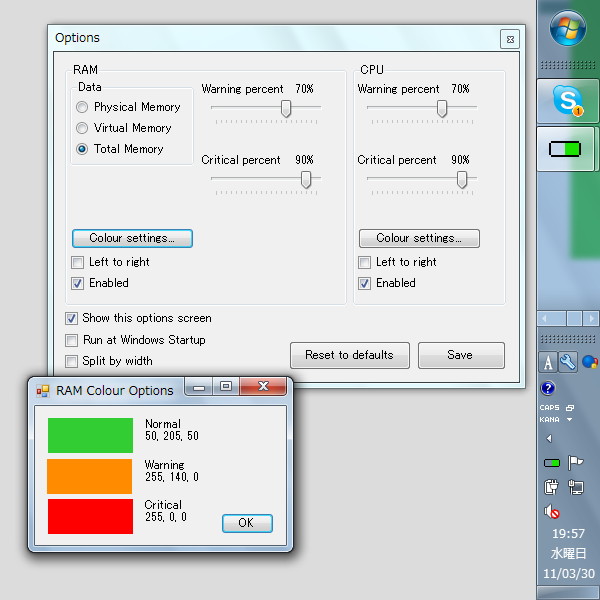The width and height of the screenshot is (600, 600).
Task: Click the blue help question mark icon
Action: (x=548, y=388)
